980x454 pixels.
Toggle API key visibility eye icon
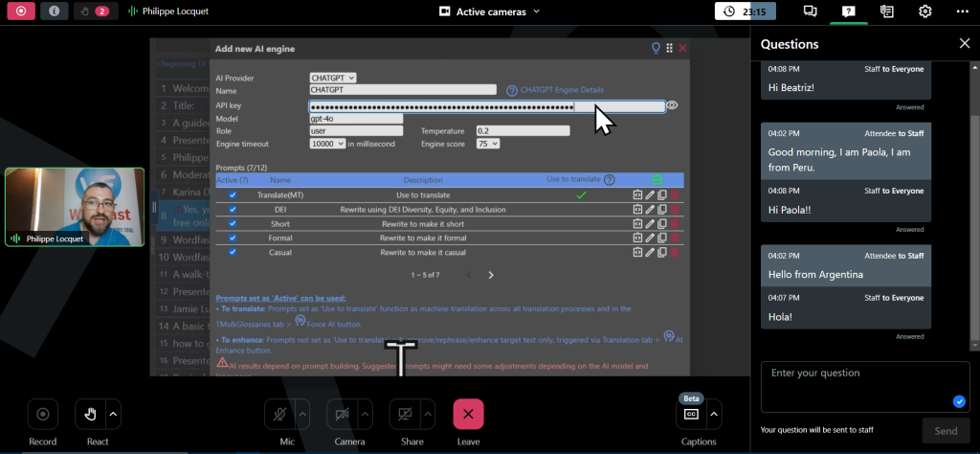click(672, 105)
